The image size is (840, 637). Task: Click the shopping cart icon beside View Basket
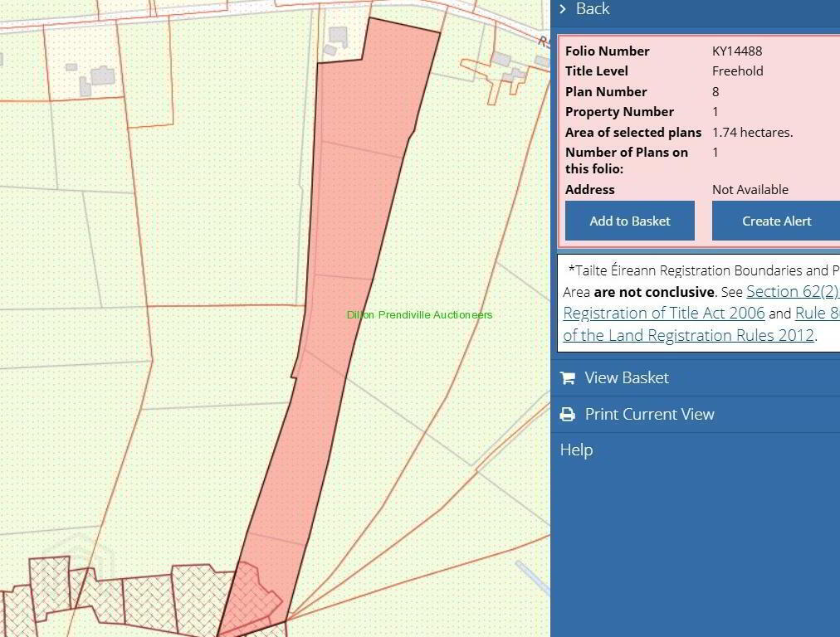click(x=568, y=378)
